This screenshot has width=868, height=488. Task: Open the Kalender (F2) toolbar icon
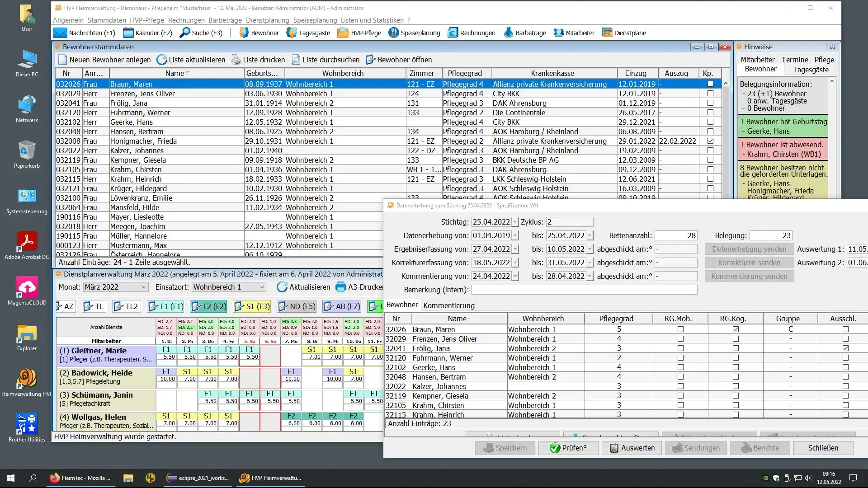pyautogui.click(x=128, y=33)
